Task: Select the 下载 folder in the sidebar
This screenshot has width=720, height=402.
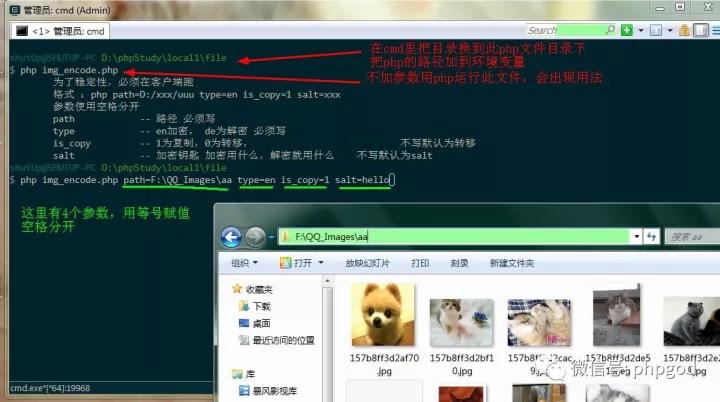Action: tap(261, 307)
